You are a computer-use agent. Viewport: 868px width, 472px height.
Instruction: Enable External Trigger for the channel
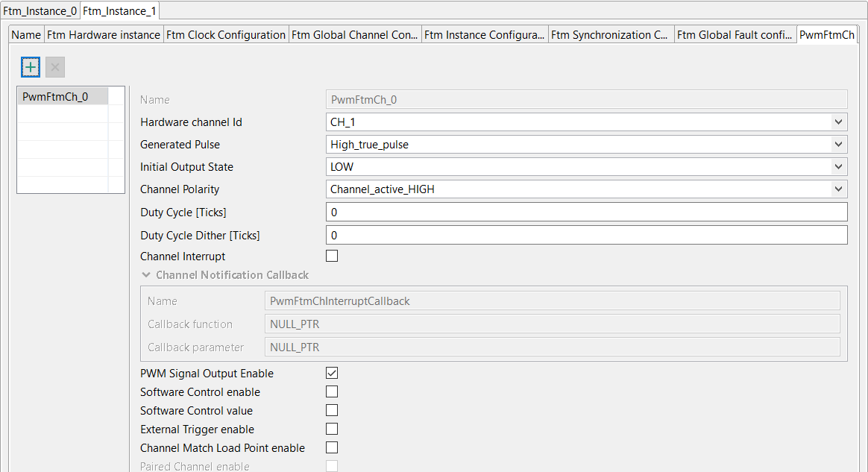point(331,428)
